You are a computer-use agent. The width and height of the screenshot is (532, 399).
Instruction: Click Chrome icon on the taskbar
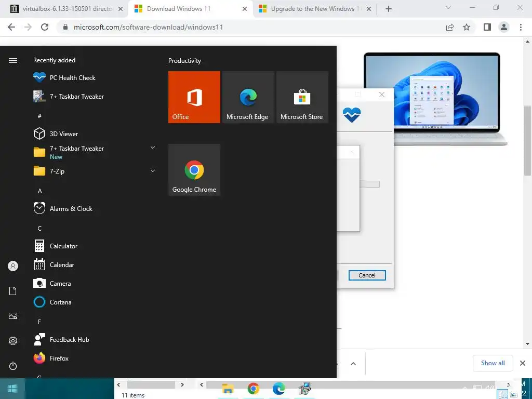pyautogui.click(x=254, y=389)
